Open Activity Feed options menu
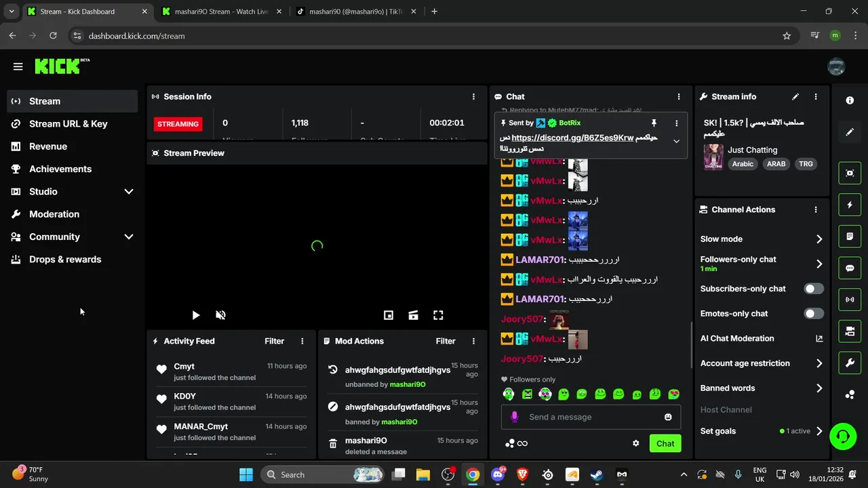 302,341
